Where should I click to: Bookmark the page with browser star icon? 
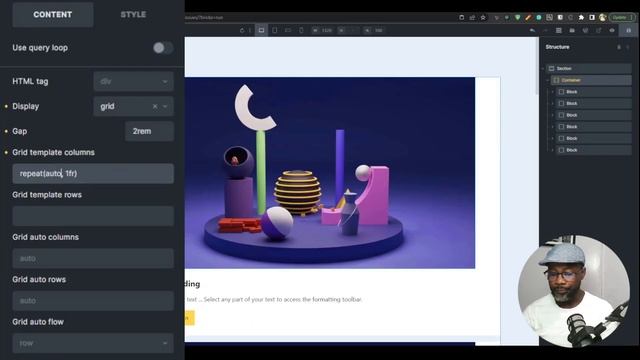click(483, 18)
